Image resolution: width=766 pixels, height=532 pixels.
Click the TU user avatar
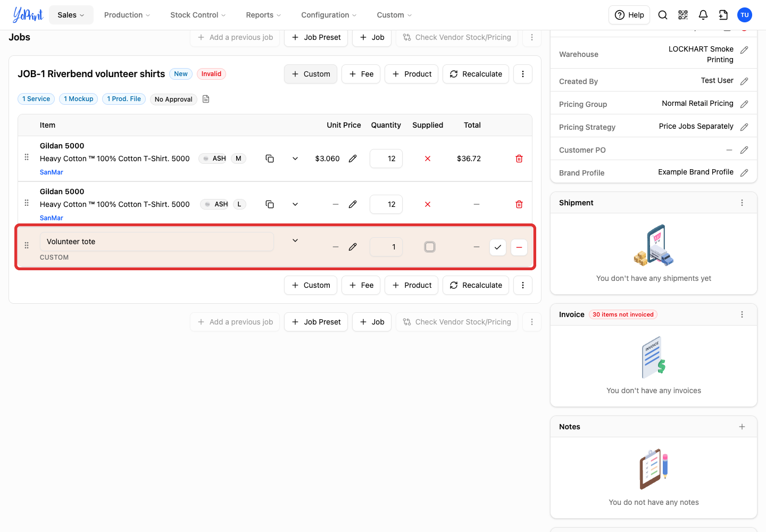tap(745, 15)
